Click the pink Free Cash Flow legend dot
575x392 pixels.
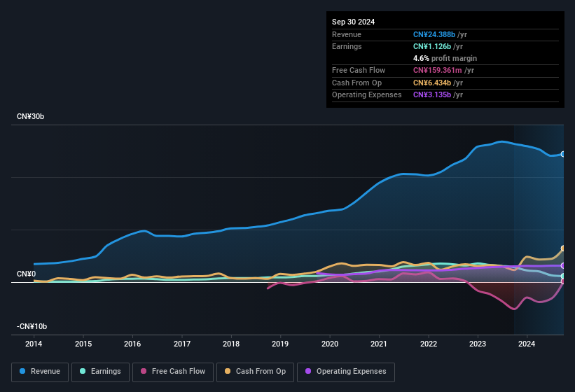[x=144, y=371]
